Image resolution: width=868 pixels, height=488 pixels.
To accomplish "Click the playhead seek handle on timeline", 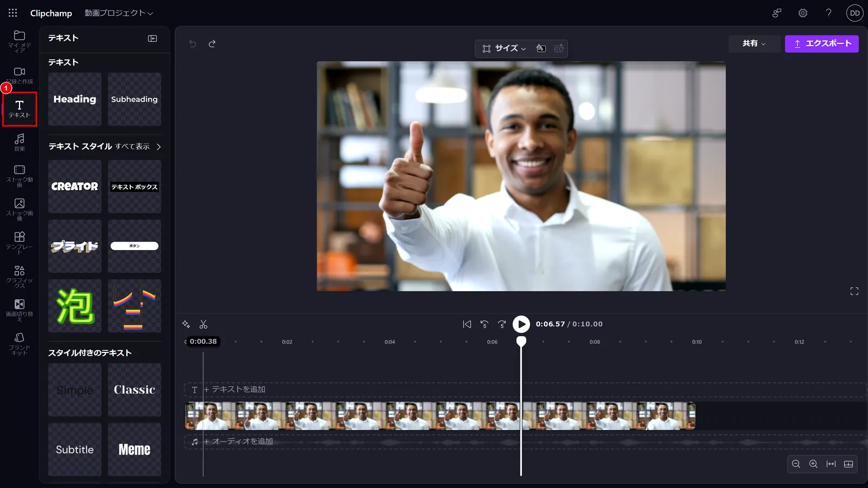I will point(521,341).
